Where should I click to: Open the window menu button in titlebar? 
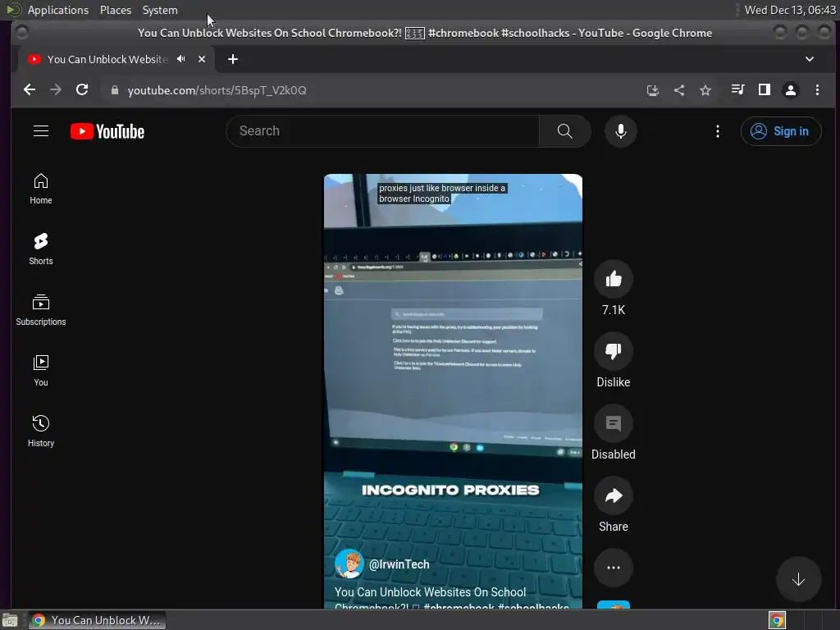pyautogui.click(x=21, y=33)
